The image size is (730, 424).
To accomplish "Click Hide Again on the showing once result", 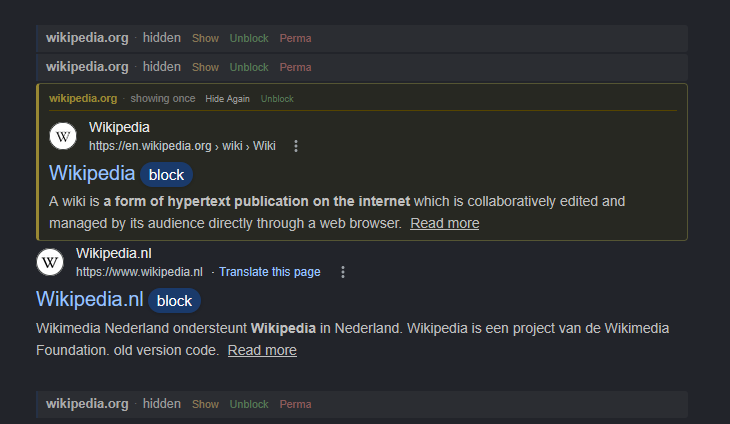I will click(x=227, y=99).
